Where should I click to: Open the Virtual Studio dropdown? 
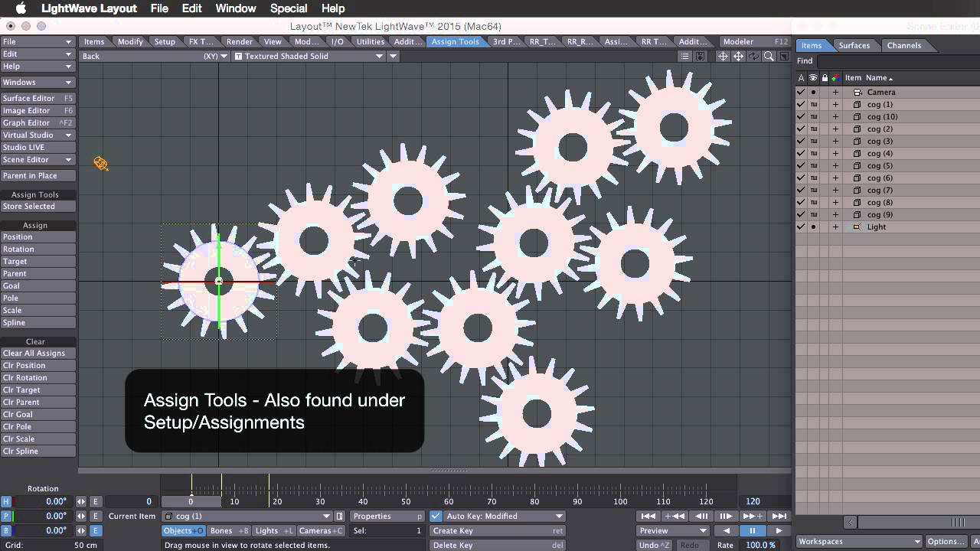(38, 135)
